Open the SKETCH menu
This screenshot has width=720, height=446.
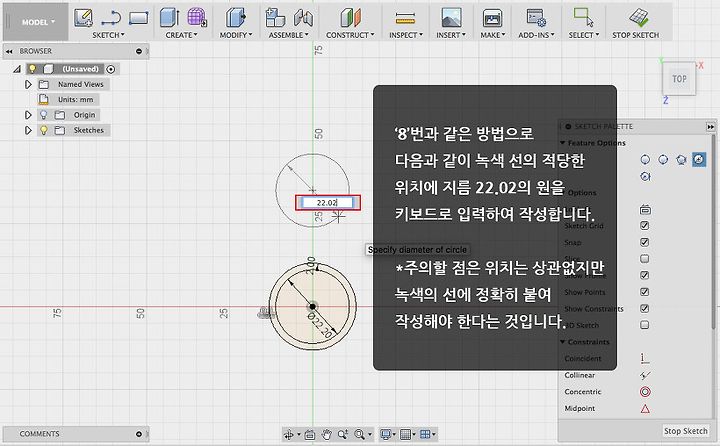click(108, 35)
